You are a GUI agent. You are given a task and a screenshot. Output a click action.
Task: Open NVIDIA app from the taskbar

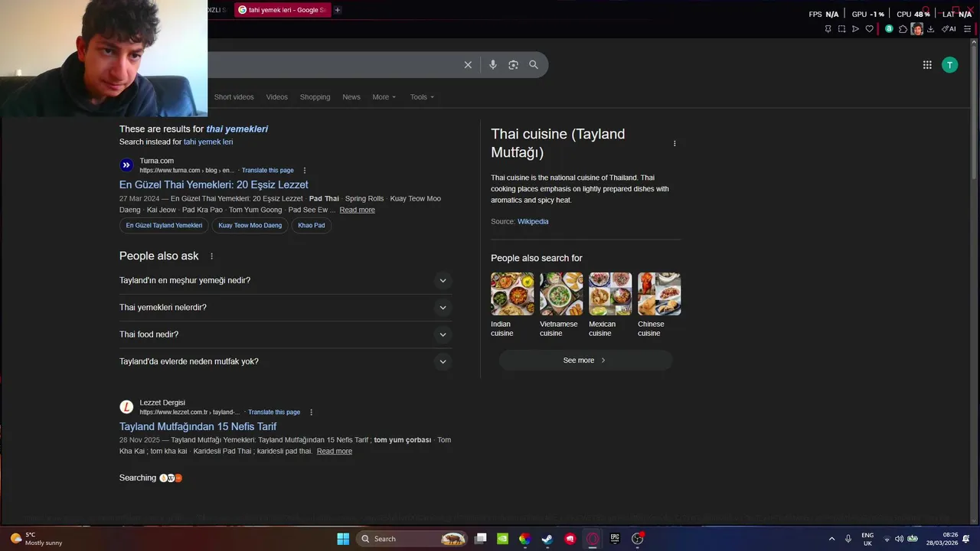(502, 539)
